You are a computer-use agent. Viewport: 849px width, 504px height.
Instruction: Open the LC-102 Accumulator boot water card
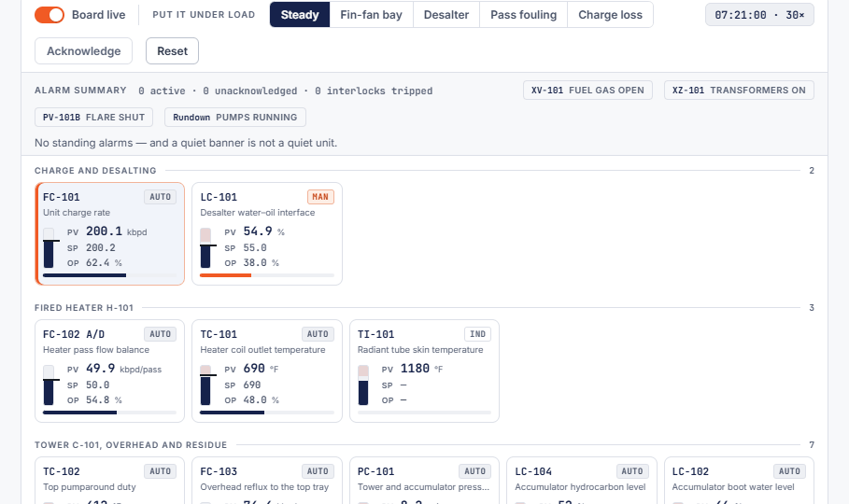(x=739, y=480)
